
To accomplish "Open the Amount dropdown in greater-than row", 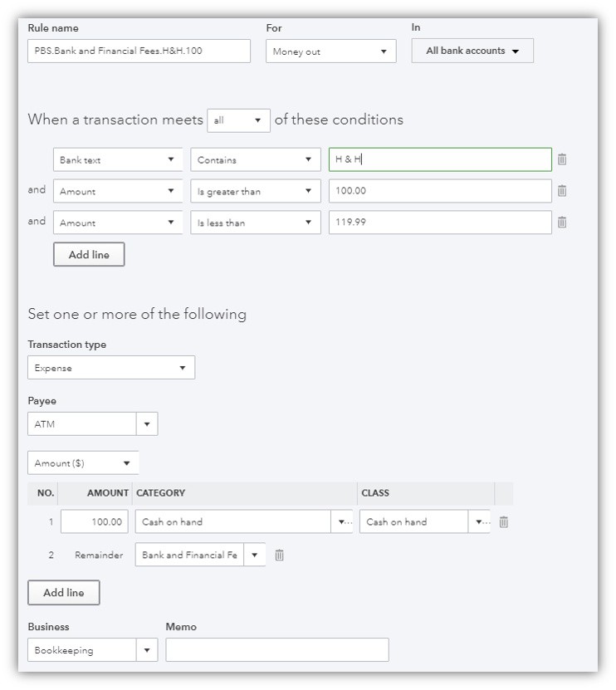I will point(118,191).
